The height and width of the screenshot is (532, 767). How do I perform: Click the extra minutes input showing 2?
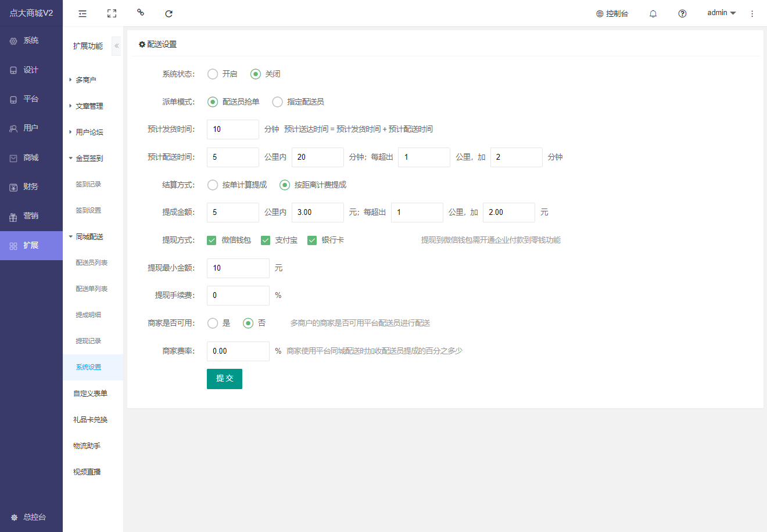pos(517,157)
